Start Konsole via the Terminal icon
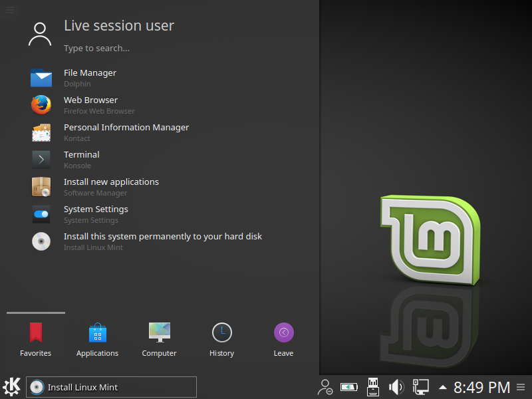The height and width of the screenshot is (399, 532). [41, 160]
